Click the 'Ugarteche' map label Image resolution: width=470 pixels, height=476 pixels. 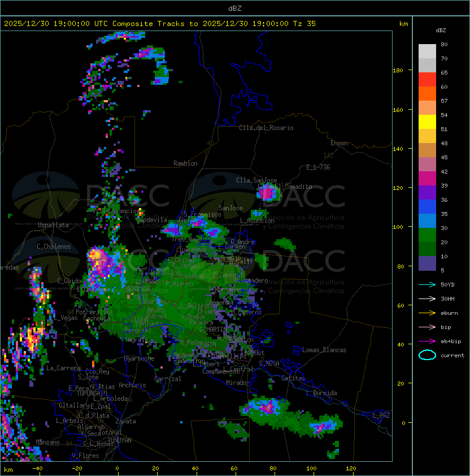(140, 358)
